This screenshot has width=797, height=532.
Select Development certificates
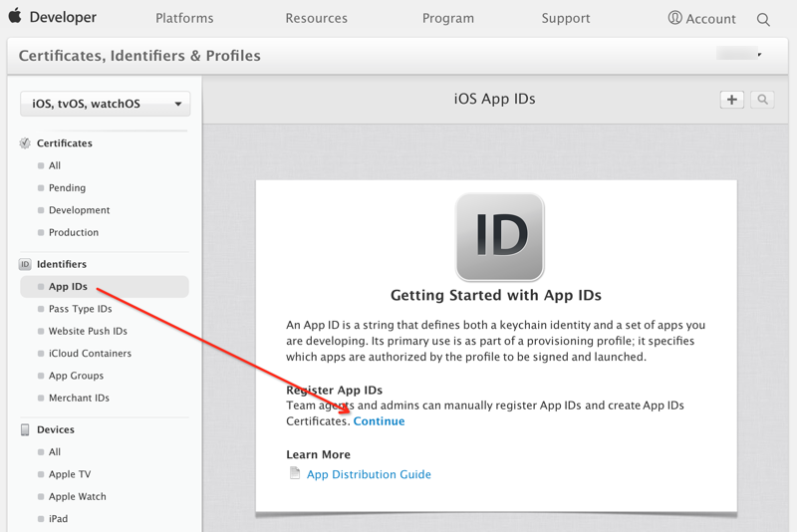[80, 210]
